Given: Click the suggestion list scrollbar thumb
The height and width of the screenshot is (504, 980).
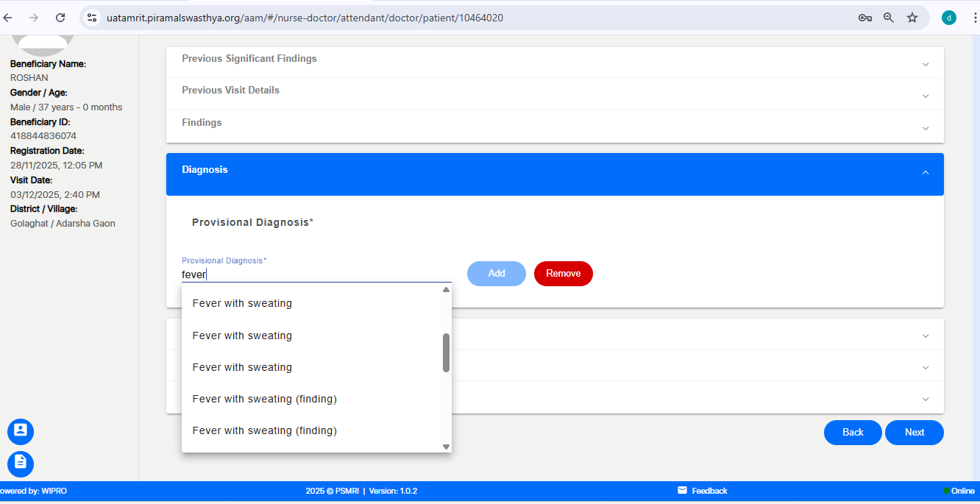Looking at the screenshot, I should pyautogui.click(x=446, y=352).
